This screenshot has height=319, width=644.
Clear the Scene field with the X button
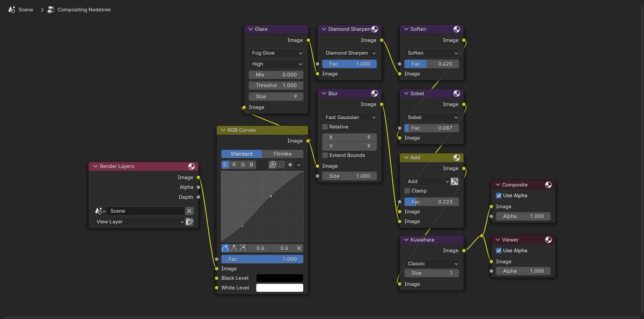tap(189, 211)
